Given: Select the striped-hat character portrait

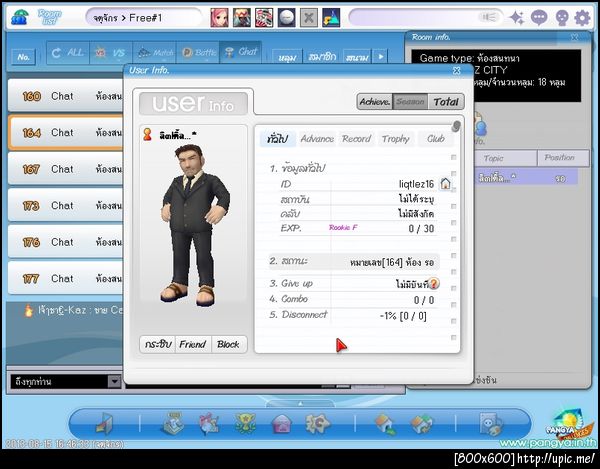Looking at the screenshot, I should pyautogui.click(x=264, y=18).
